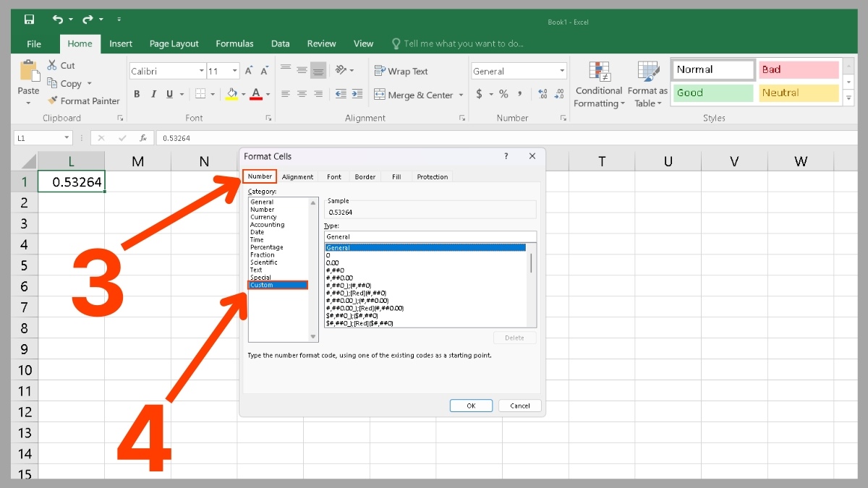Expand fill color dropdown arrow
This screenshot has height=488, width=868.
pos(243,94)
